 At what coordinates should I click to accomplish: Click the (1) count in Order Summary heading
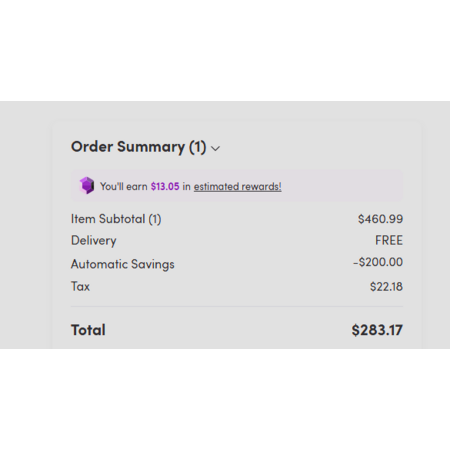tap(198, 147)
